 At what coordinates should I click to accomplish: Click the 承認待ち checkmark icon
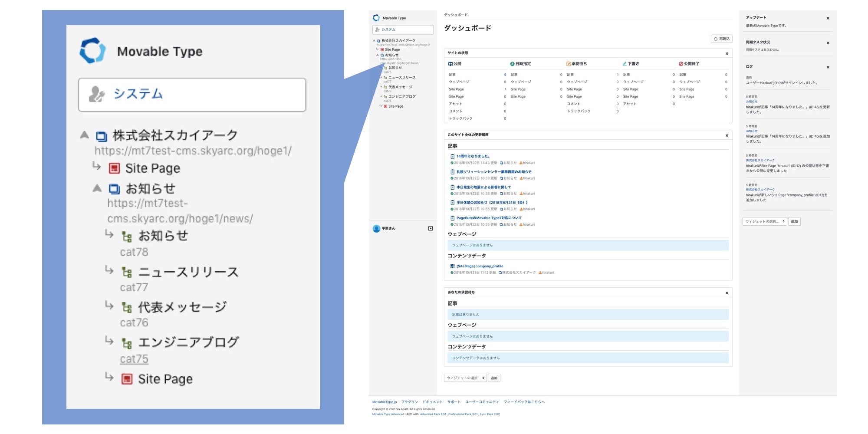pos(569,64)
